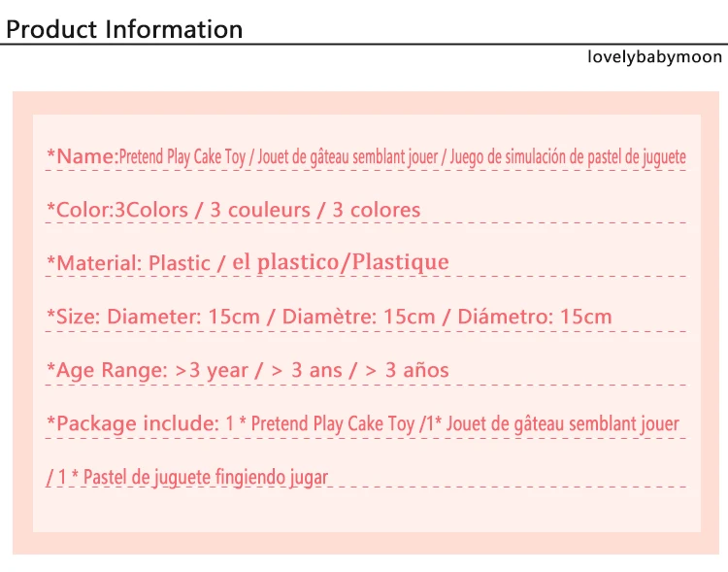728x572 pixels.
Task: Click the '3 colores' text
Action: (376, 210)
